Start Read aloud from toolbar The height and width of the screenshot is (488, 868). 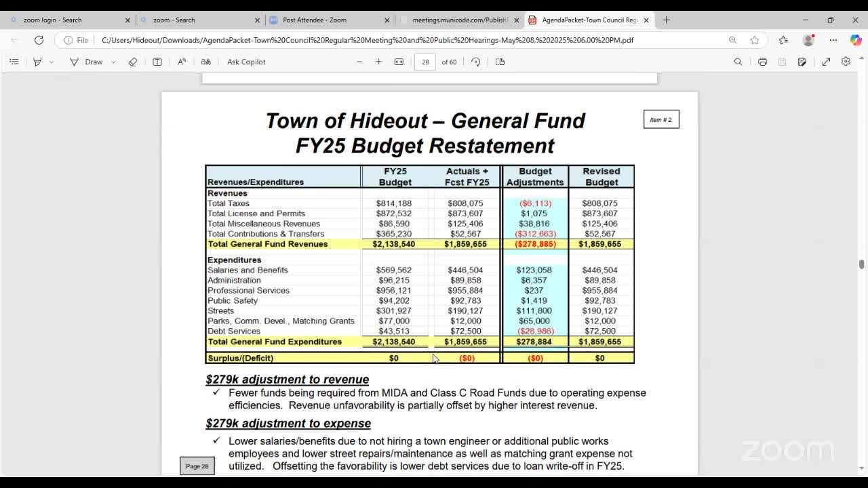(x=182, y=62)
